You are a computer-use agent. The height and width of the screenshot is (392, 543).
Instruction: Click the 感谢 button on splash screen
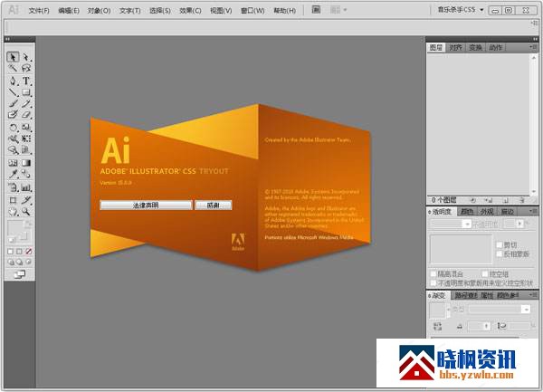(213, 206)
